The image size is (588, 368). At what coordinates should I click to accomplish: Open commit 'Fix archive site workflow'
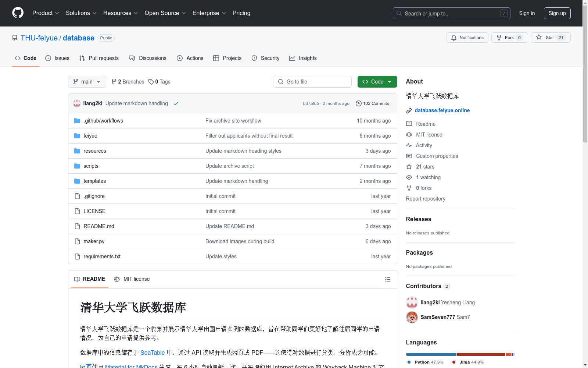tap(233, 121)
